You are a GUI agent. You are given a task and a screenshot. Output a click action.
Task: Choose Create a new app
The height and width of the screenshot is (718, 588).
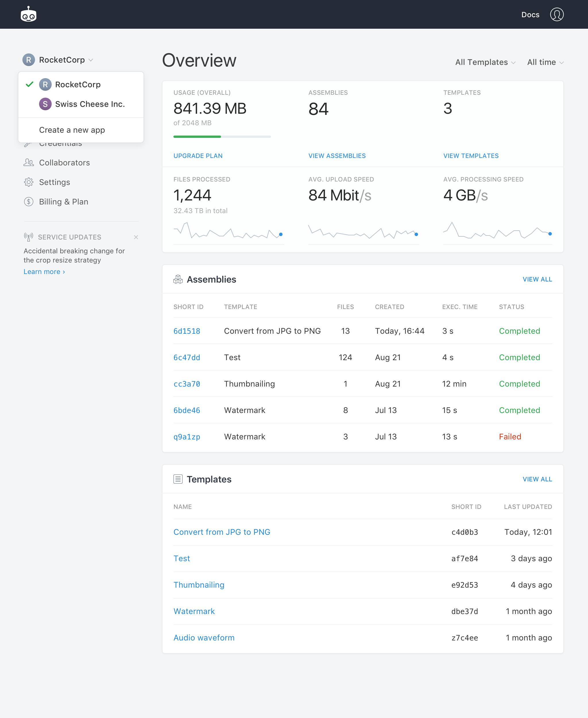(x=72, y=130)
